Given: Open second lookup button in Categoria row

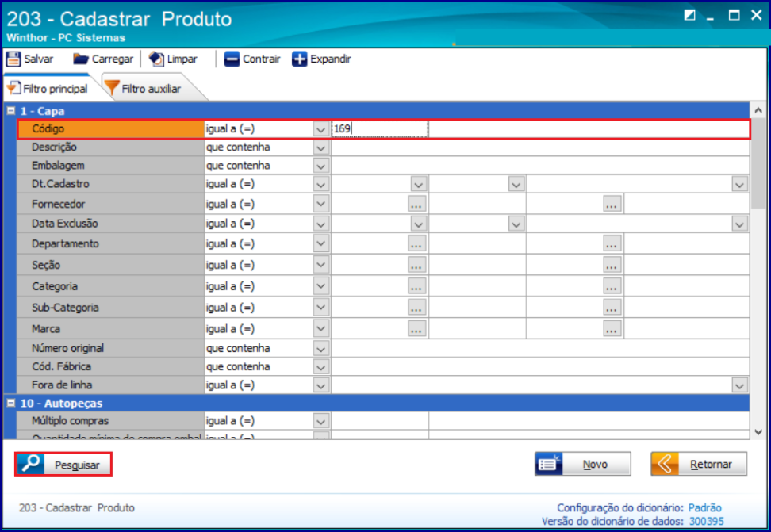Looking at the screenshot, I should 612,286.
